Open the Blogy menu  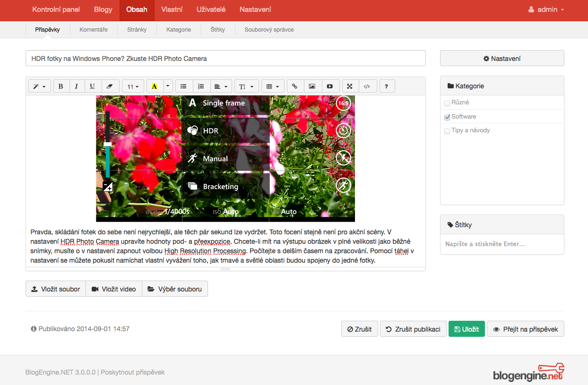(103, 9)
